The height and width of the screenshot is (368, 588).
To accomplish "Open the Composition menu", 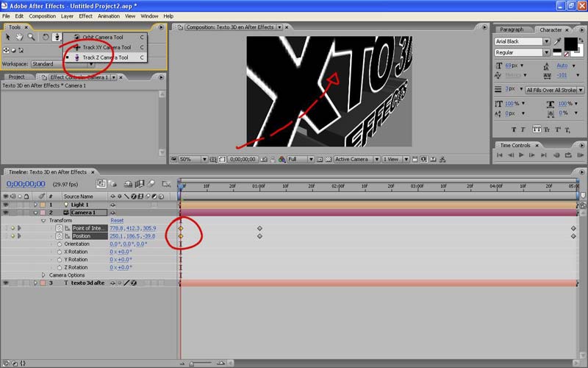I will pyautogui.click(x=42, y=16).
